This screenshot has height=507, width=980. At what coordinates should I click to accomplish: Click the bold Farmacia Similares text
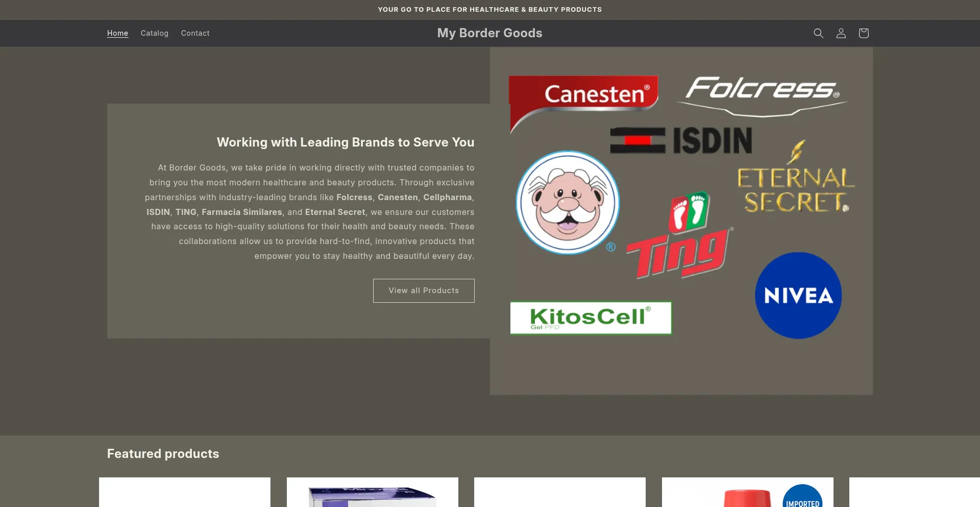[x=242, y=212]
